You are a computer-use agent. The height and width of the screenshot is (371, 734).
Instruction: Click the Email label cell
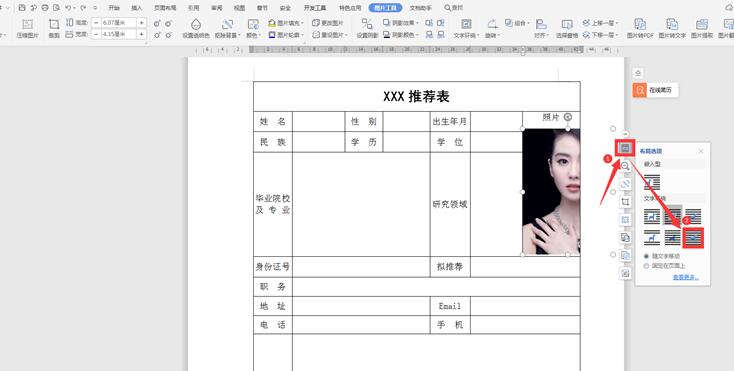(450, 306)
